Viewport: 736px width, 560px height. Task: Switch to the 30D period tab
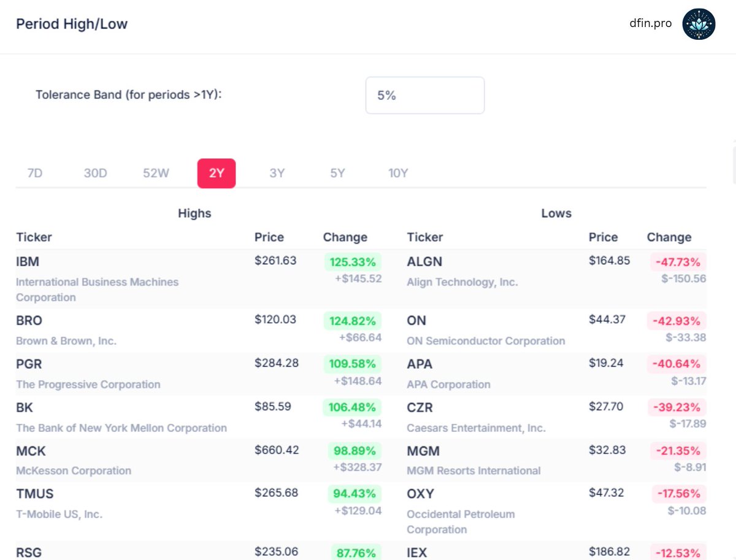click(x=95, y=173)
